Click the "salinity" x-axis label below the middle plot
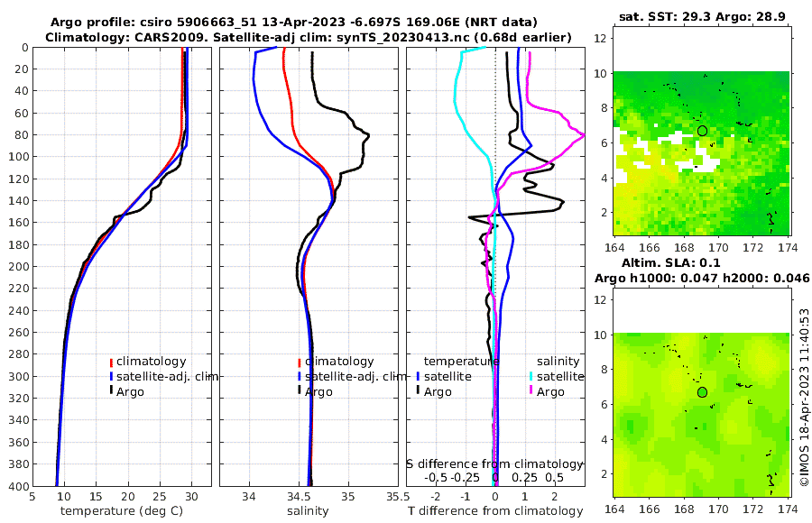This screenshot has height=523, width=812. (x=309, y=510)
